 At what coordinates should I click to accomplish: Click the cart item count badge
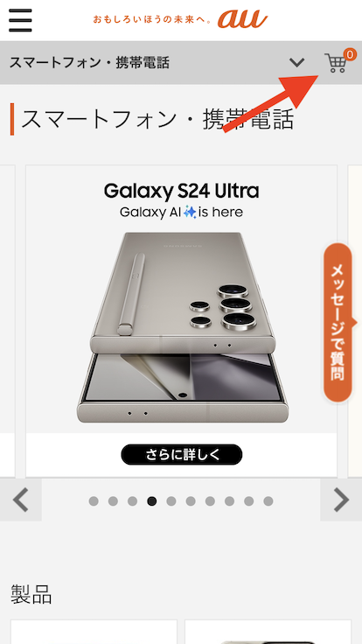point(350,54)
